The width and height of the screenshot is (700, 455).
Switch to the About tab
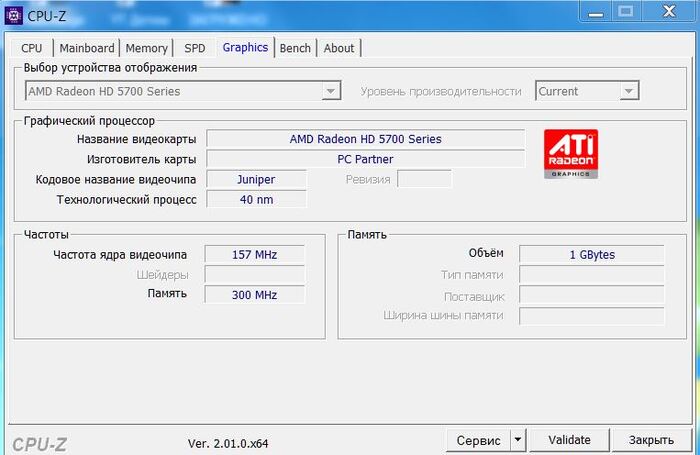coord(339,48)
